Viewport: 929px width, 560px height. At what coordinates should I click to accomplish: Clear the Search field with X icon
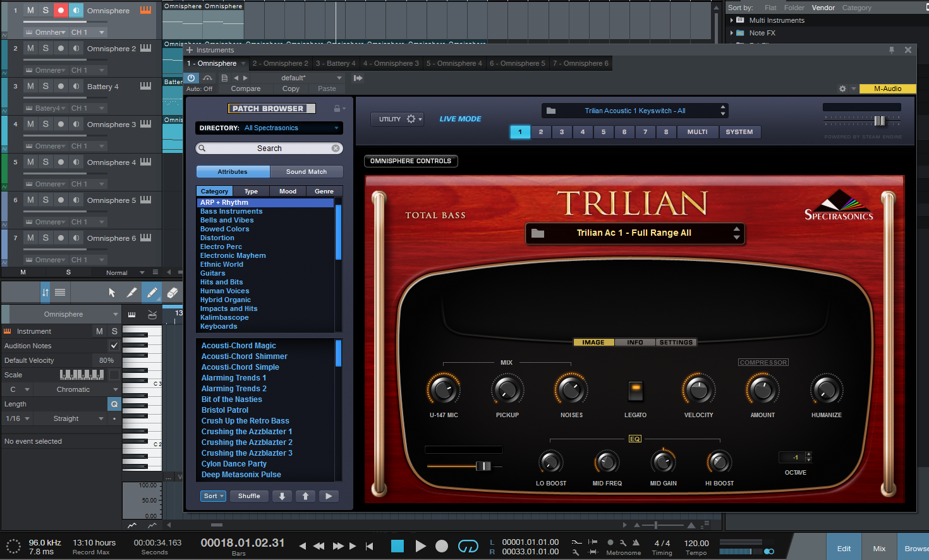336,149
